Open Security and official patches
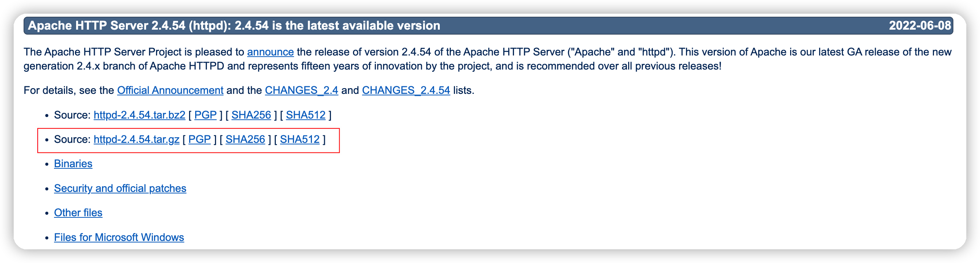The height and width of the screenshot is (263, 980). coord(120,188)
